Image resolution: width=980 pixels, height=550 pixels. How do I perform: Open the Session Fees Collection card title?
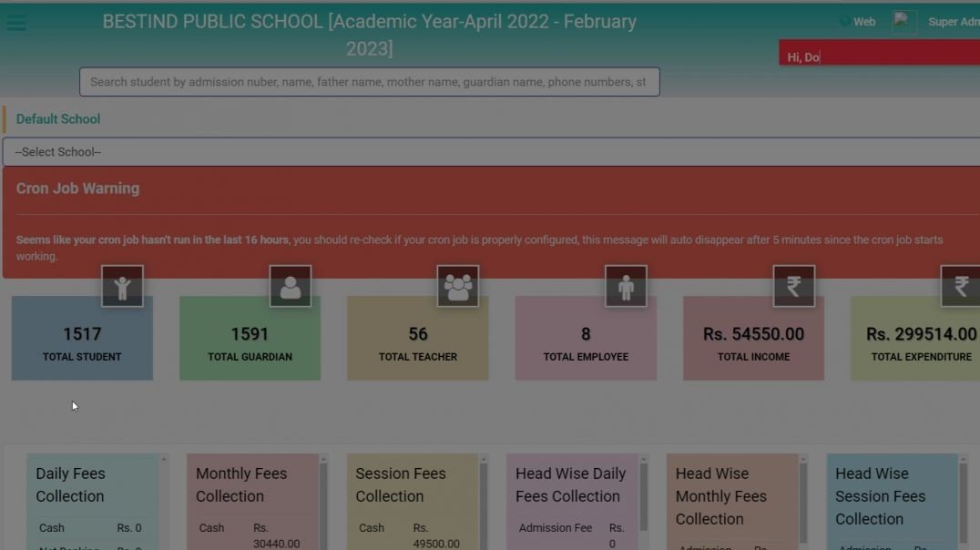[x=401, y=484]
